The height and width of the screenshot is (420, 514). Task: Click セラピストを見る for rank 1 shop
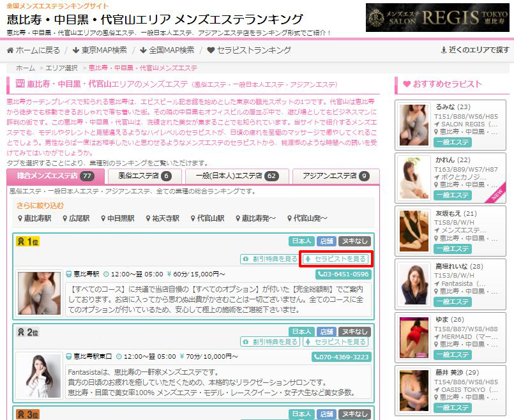point(335,259)
